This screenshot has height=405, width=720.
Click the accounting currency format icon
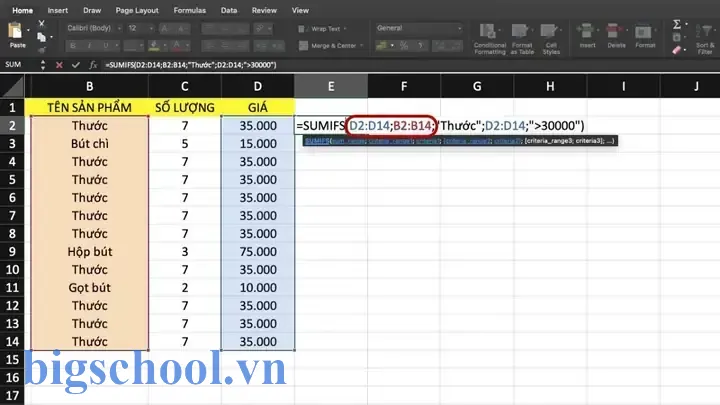(x=381, y=45)
